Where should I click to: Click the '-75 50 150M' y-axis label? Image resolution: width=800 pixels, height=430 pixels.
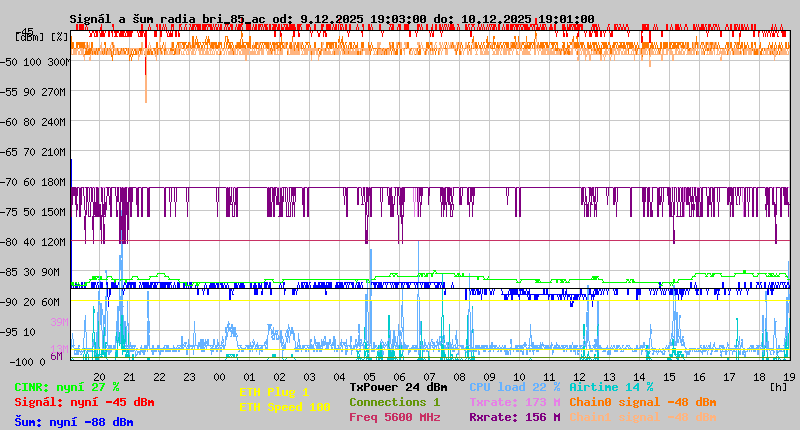(33, 212)
